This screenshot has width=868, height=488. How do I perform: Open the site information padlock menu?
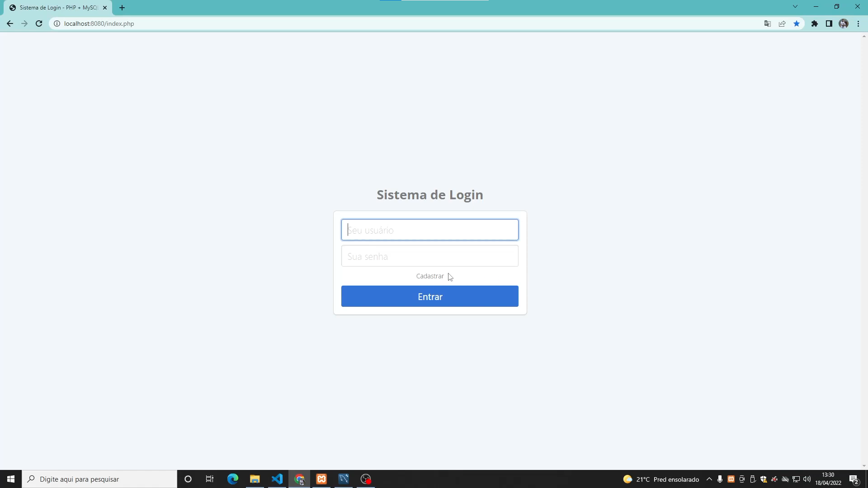(57, 23)
